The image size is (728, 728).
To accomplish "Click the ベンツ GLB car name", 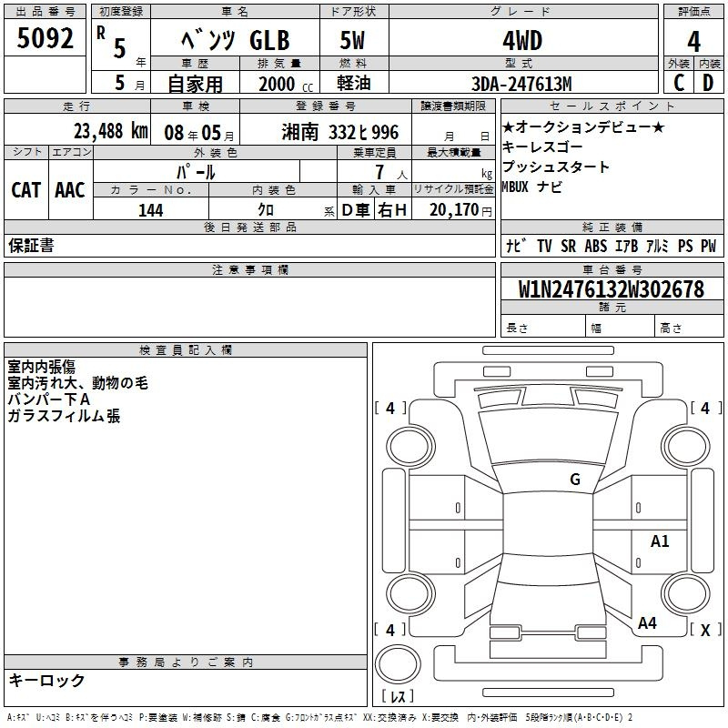I will click(236, 41).
